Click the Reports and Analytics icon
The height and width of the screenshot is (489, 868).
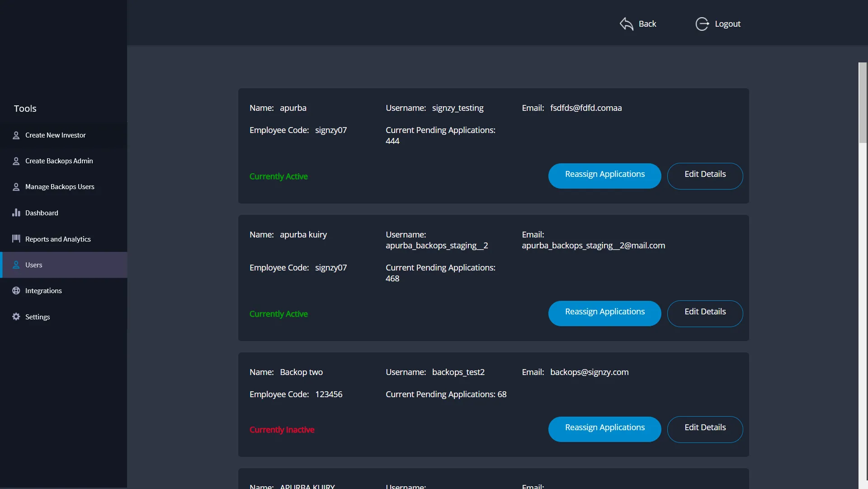coord(16,239)
